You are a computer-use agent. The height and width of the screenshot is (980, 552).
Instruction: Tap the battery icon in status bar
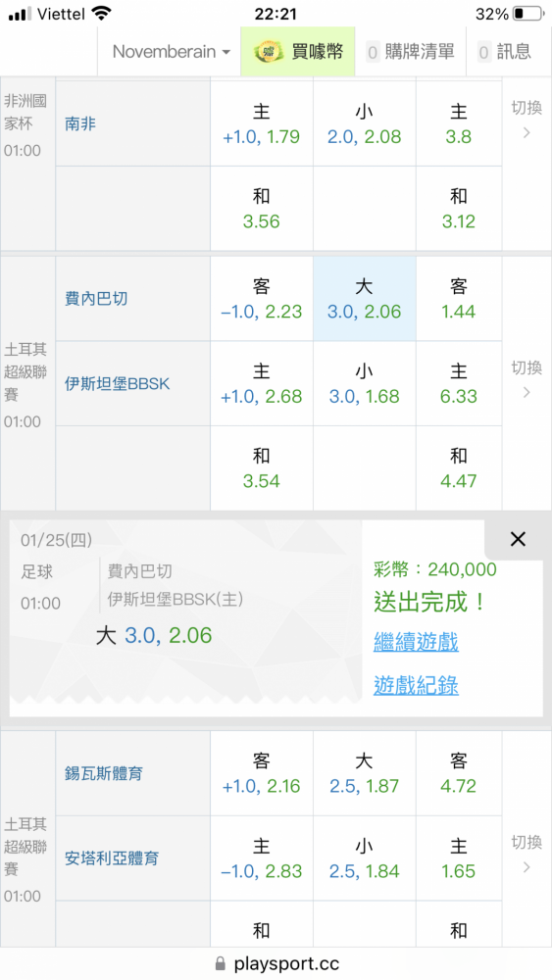click(x=528, y=14)
